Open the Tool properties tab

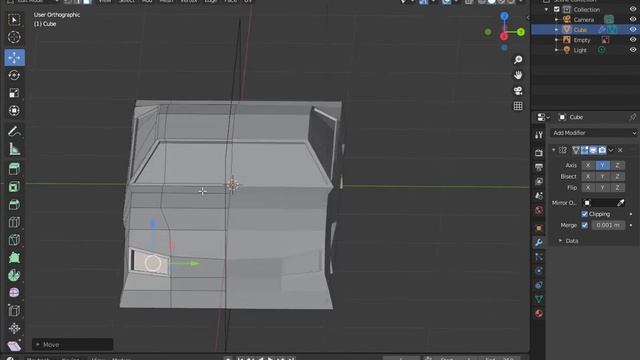pos(539,135)
